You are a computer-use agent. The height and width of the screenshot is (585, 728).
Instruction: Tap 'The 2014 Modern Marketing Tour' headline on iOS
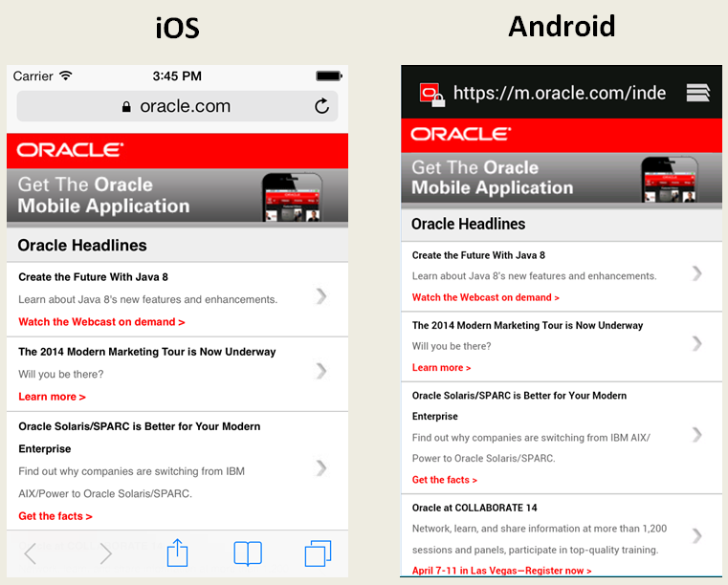[147, 352]
